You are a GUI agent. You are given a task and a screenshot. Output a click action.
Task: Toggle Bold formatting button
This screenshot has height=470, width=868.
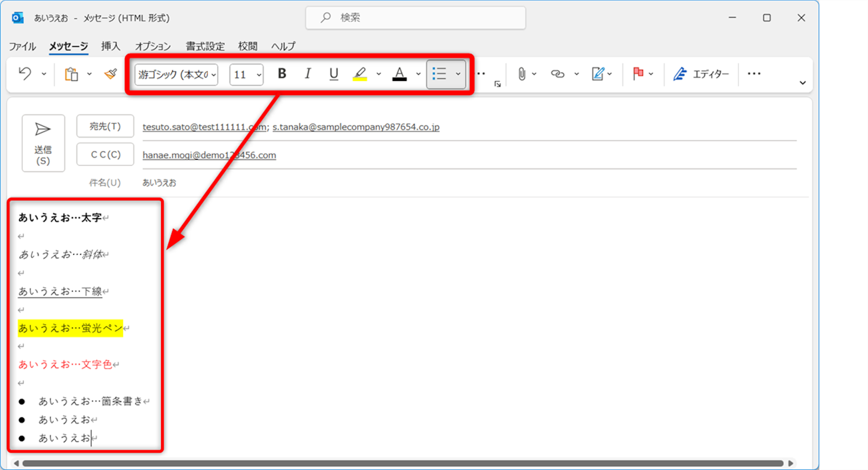[x=281, y=74]
